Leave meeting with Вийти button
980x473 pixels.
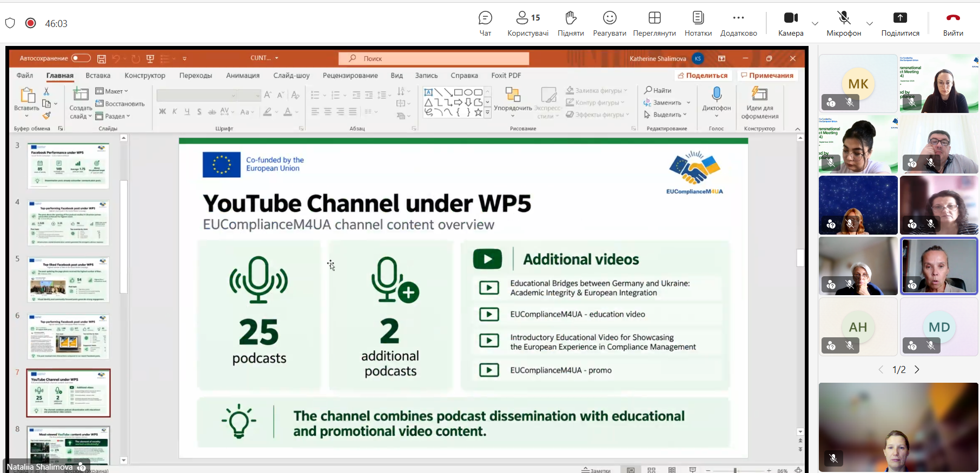[x=953, y=24]
